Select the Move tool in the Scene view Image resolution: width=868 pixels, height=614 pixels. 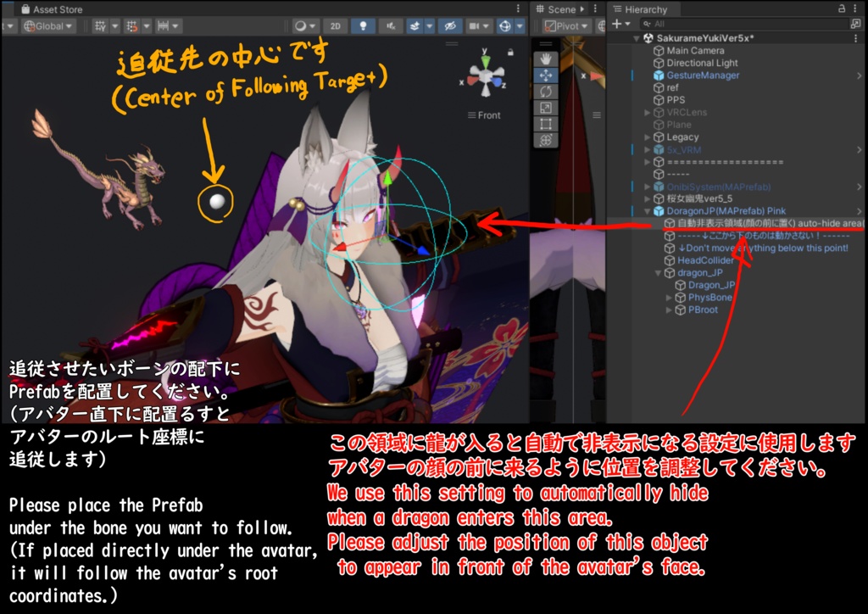(x=546, y=75)
